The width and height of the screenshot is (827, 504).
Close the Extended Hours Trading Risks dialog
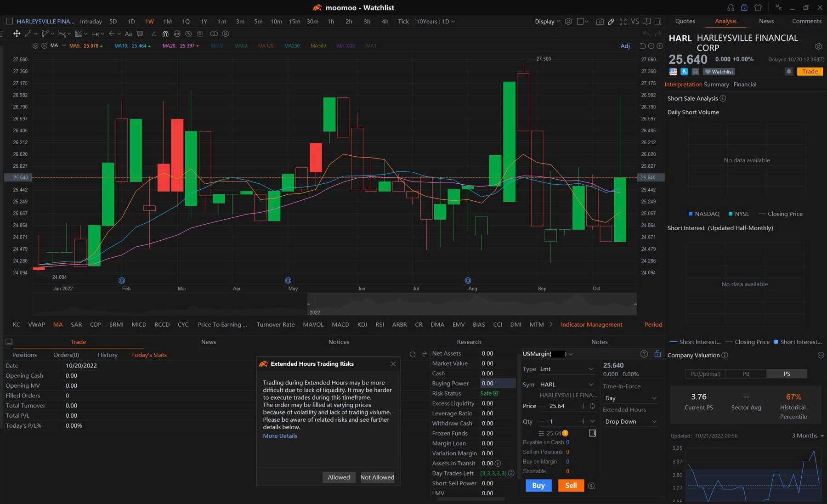pos(393,364)
